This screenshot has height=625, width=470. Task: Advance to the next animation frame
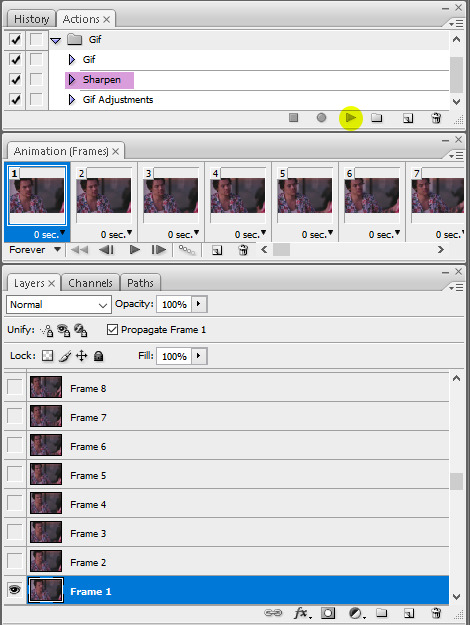pos(159,250)
